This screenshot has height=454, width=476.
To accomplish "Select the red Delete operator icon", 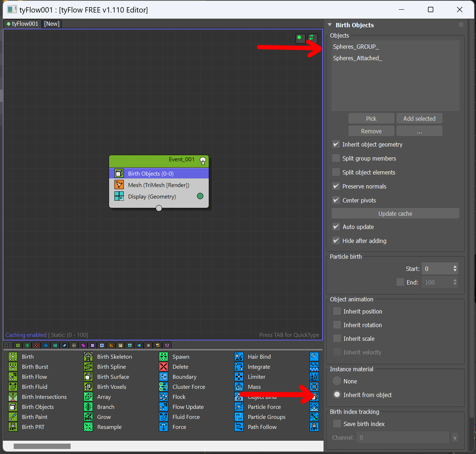I will (164, 367).
